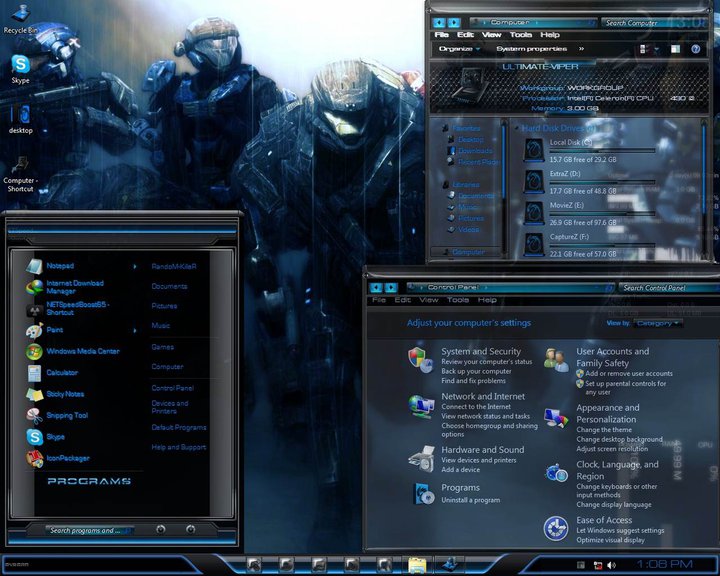
Task: Open User Accounts and Family Safety icon
Action: 556,360
